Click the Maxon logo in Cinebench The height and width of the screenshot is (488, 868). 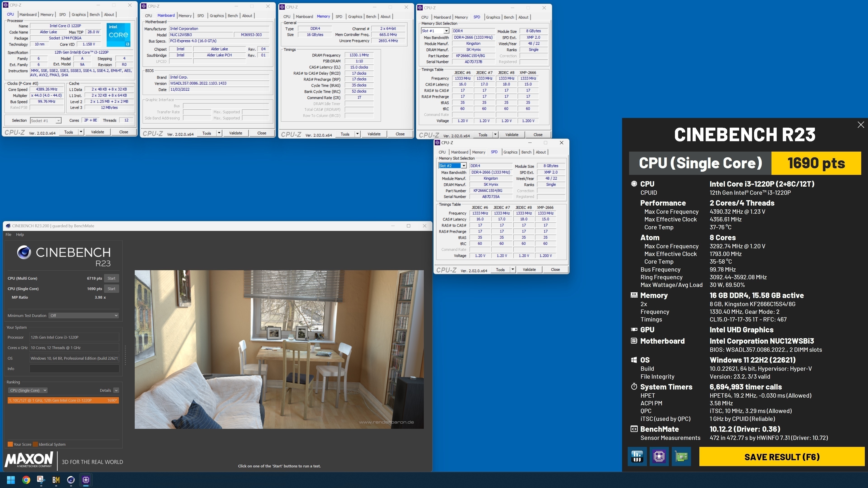point(29,460)
